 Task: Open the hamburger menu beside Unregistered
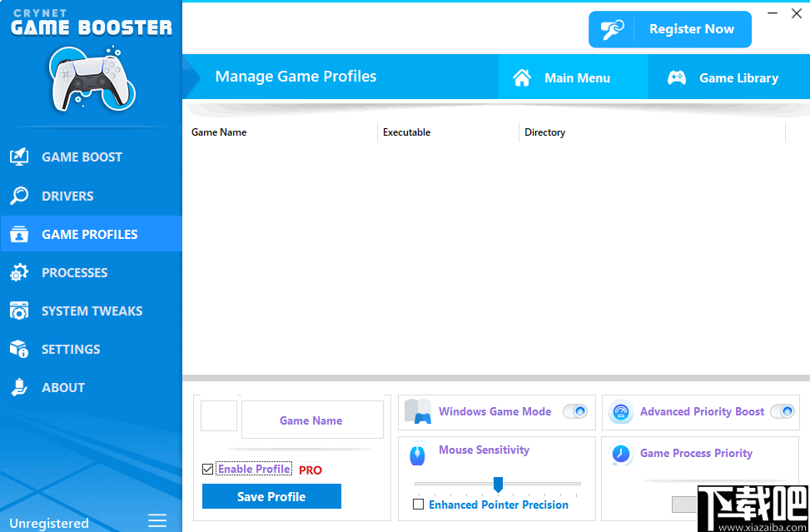pyautogui.click(x=157, y=520)
